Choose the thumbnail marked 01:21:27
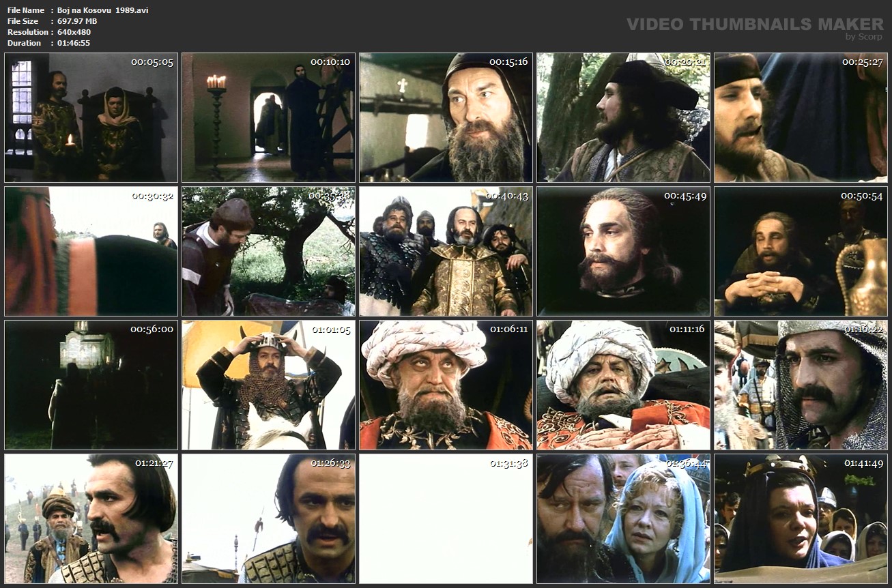This screenshot has height=588, width=892. 91,518
